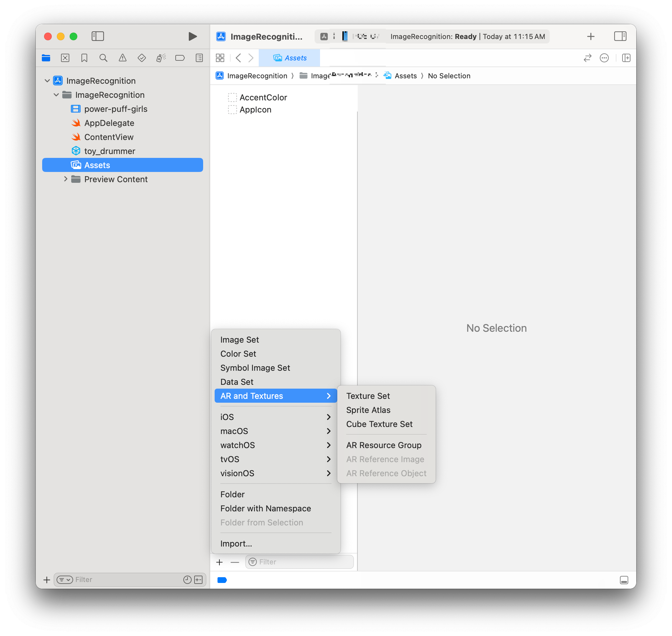This screenshot has height=636, width=672.
Task: Open the source control navigator icon
Action: (x=65, y=58)
